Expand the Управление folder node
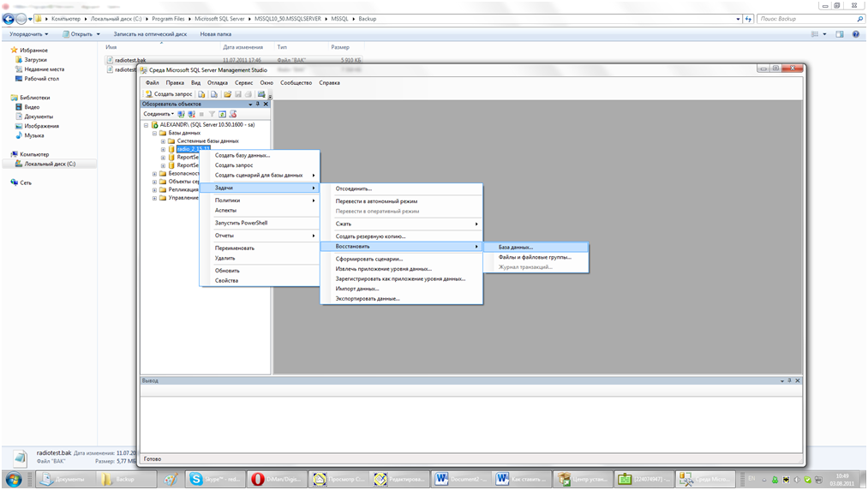Viewport: 868px width, 490px height. [x=155, y=198]
